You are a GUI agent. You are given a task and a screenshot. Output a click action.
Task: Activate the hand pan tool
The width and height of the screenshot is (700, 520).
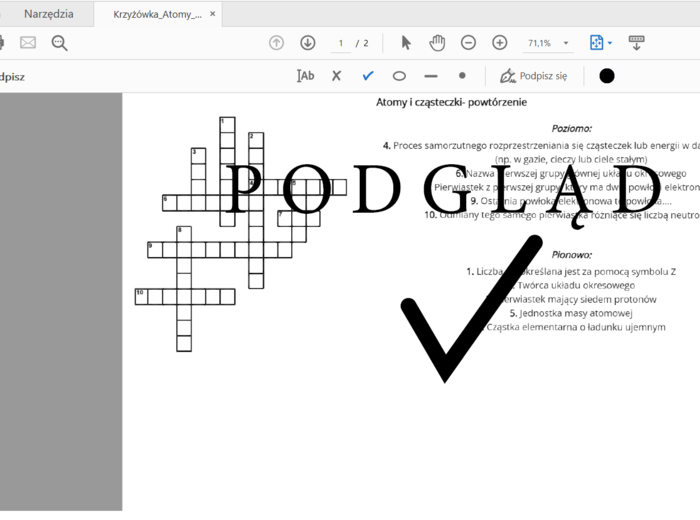click(437, 42)
